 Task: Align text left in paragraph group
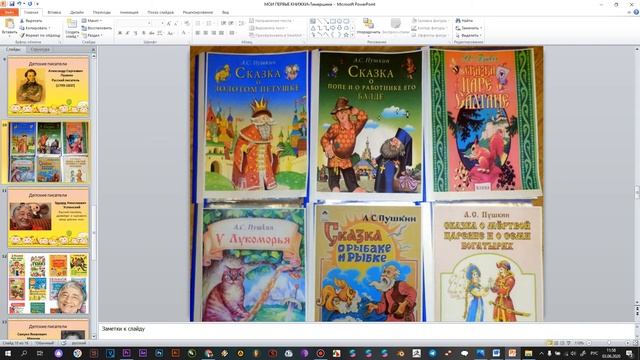point(198,33)
